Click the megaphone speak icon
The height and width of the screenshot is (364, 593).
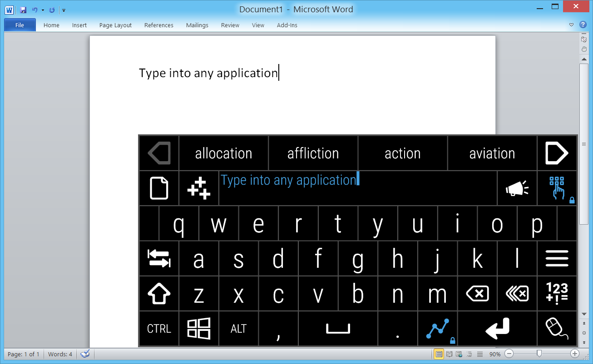tap(517, 188)
